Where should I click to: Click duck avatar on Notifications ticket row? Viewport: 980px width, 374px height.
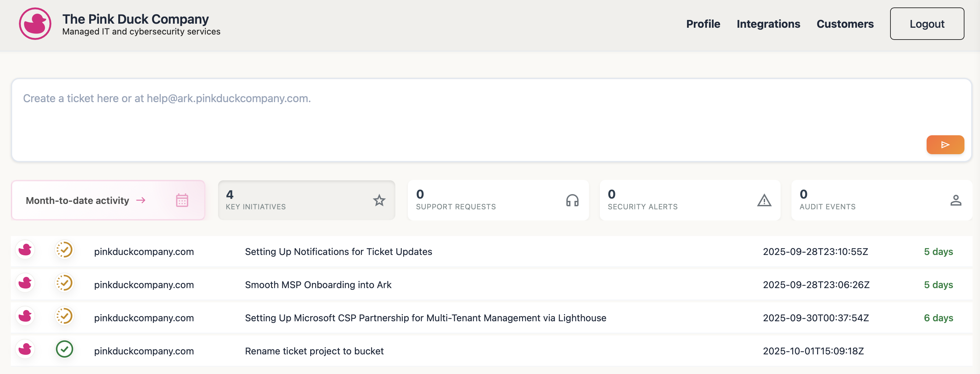(25, 250)
